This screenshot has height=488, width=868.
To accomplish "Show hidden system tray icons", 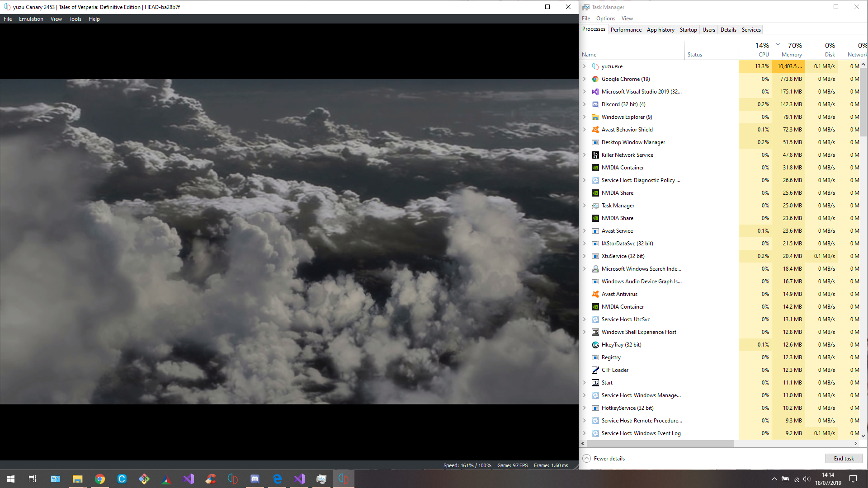I will (774, 479).
